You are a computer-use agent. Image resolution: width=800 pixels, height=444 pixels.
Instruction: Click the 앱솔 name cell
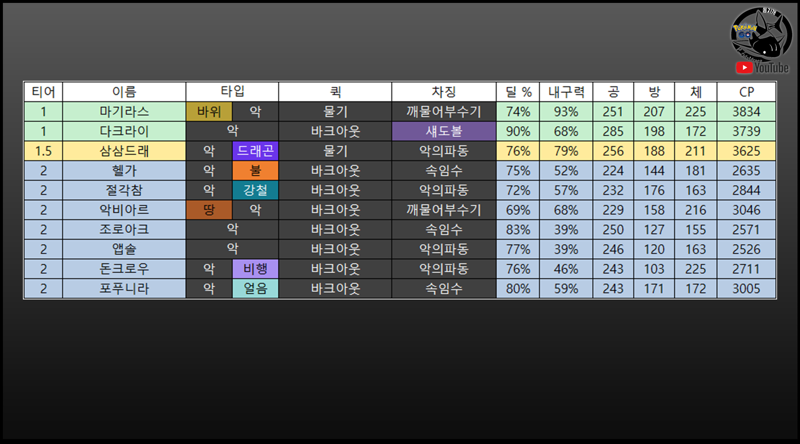coord(124,249)
